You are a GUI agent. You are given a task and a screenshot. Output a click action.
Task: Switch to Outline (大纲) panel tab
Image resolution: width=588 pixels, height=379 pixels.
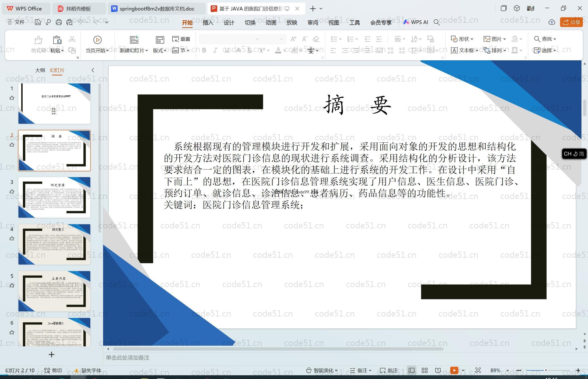(x=40, y=70)
